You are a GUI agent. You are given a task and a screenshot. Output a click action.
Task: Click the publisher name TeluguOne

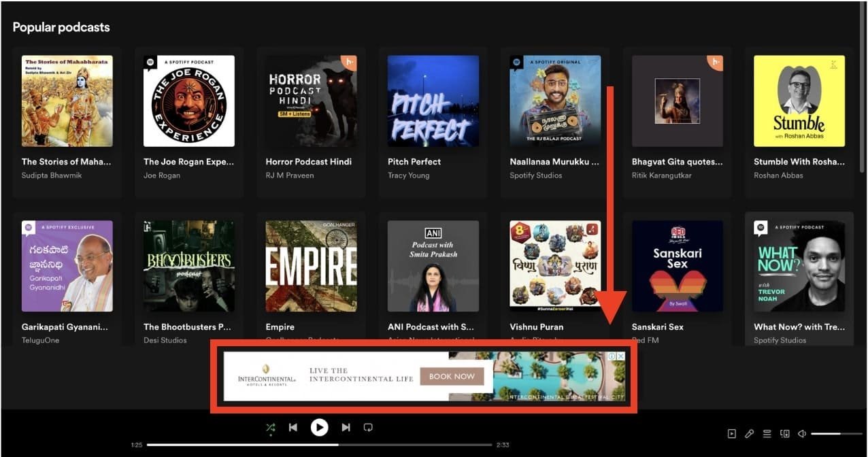pos(40,340)
